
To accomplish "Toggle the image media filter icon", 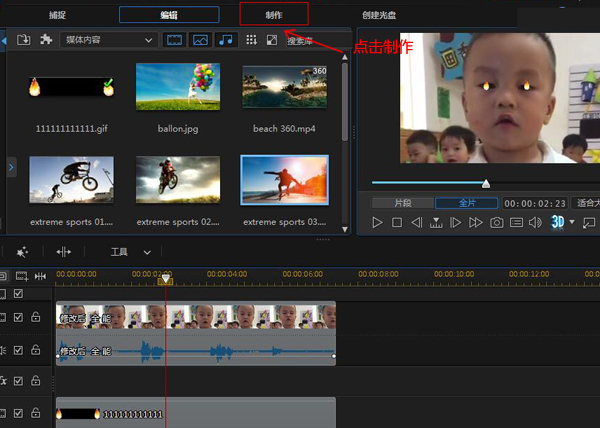I will pyautogui.click(x=201, y=40).
